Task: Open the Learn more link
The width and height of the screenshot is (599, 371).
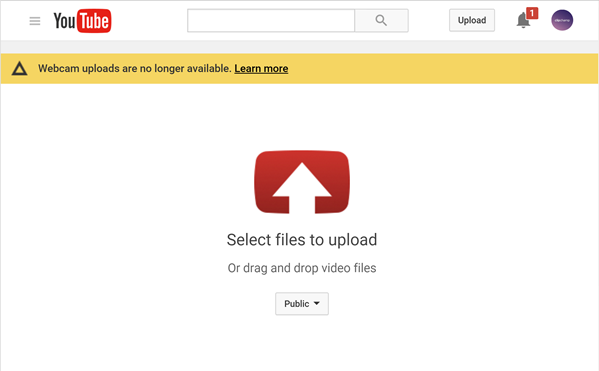Action: (x=261, y=69)
